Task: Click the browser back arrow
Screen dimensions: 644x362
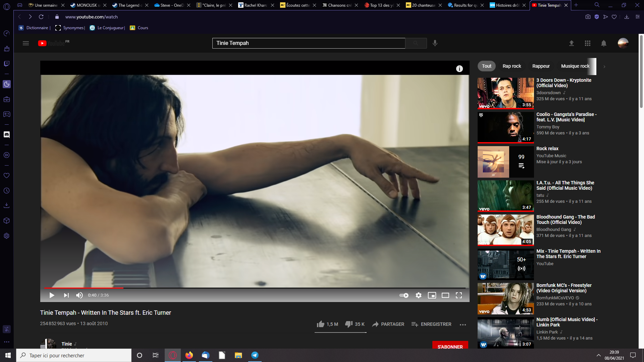Action: click(x=19, y=17)
